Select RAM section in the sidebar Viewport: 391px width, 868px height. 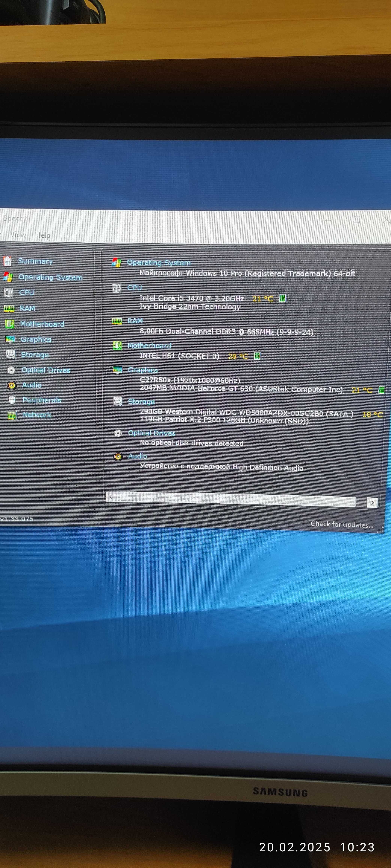27,308
